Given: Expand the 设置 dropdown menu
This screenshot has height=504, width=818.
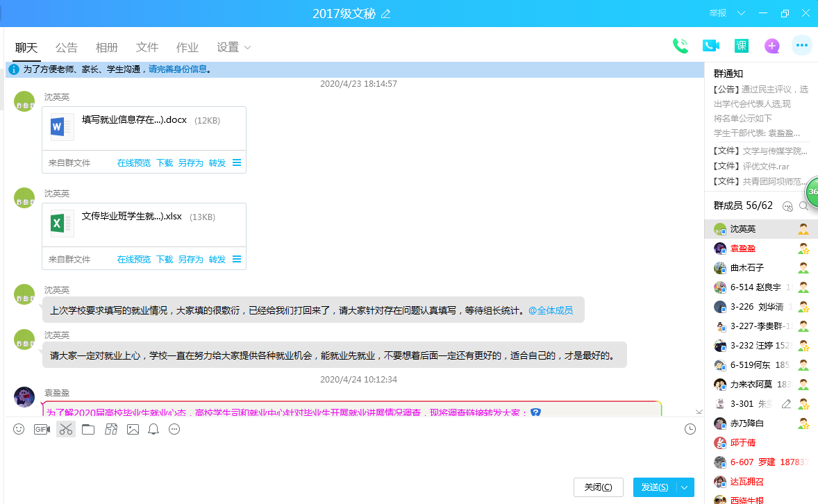Looking at the screenshot, I should click(247, 48).
